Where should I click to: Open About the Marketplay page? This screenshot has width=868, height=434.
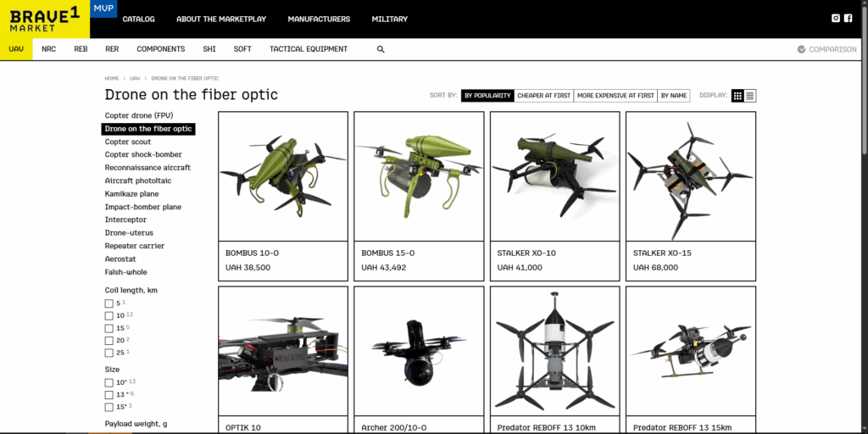point(221,19)
